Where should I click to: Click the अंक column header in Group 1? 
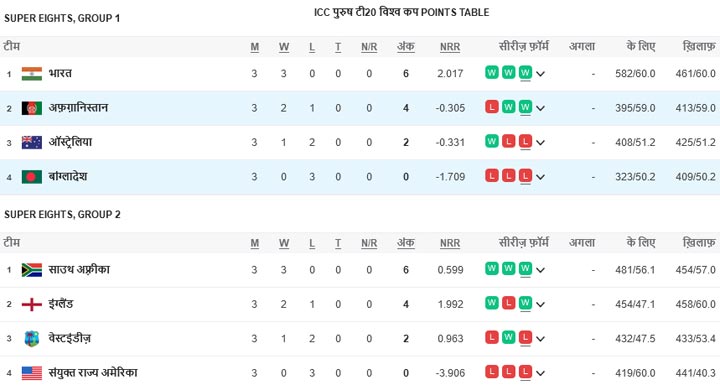coord(406,46)
